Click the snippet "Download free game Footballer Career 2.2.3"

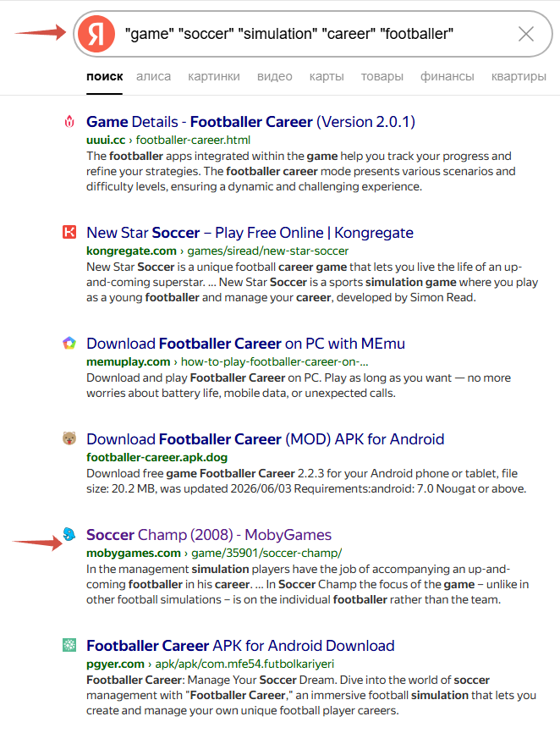tap(306, 481)
